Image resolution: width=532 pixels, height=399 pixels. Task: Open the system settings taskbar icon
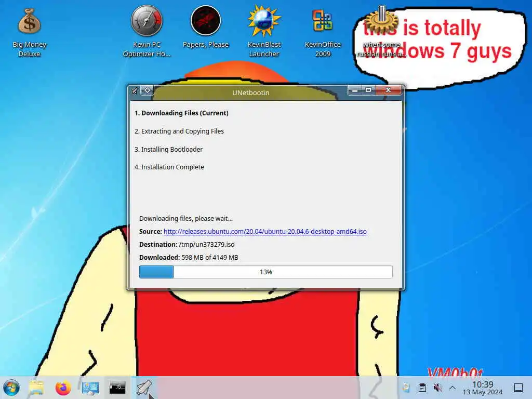click(90, 388)
